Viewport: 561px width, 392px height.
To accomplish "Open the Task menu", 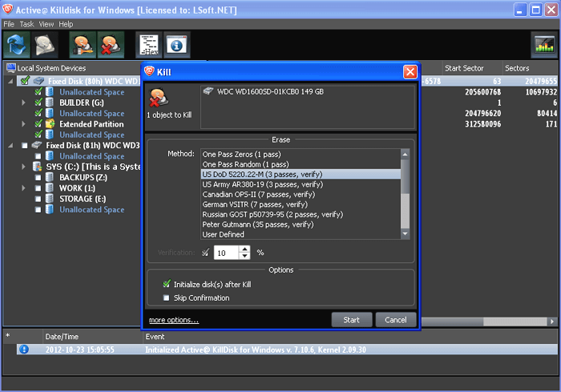I will click(27, 24).
